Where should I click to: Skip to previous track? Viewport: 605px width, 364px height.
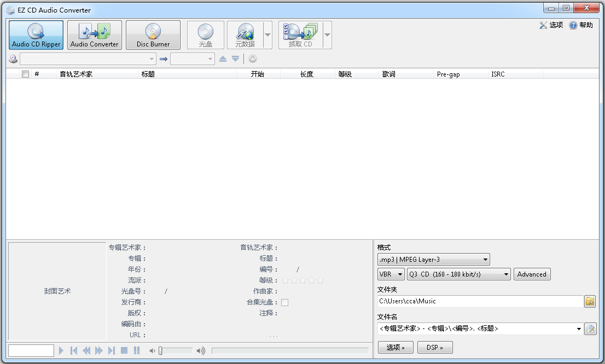click(x=74, y=350)
